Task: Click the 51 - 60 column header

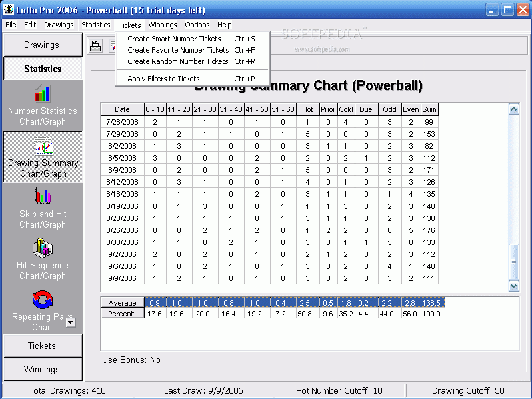Action: pos(283,109)
